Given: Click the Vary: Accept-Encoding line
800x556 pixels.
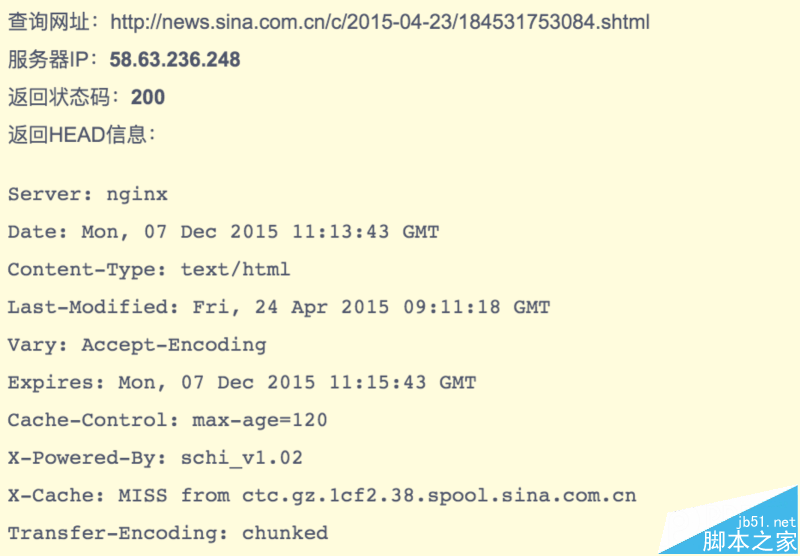Looking at the screenshot, I should [x=137, y=346].
